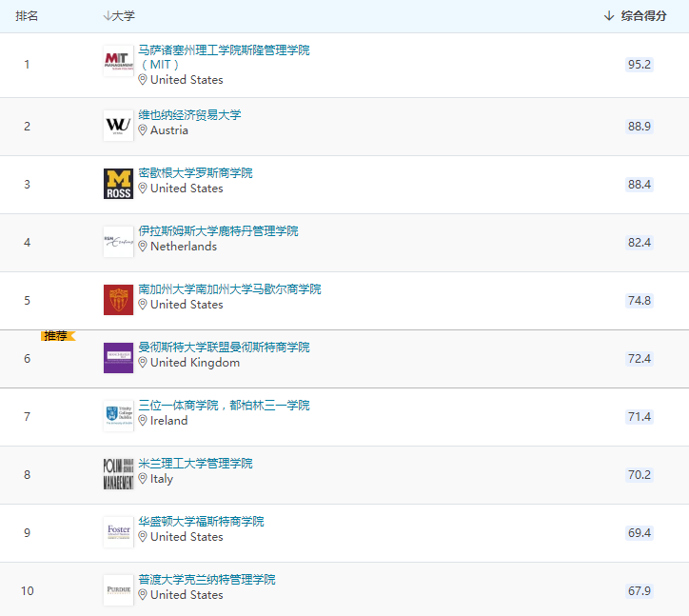The width and height of the screenshot is (689, 616).
Task: Click the Netherlands country label
Action: (x=184, y=247)
